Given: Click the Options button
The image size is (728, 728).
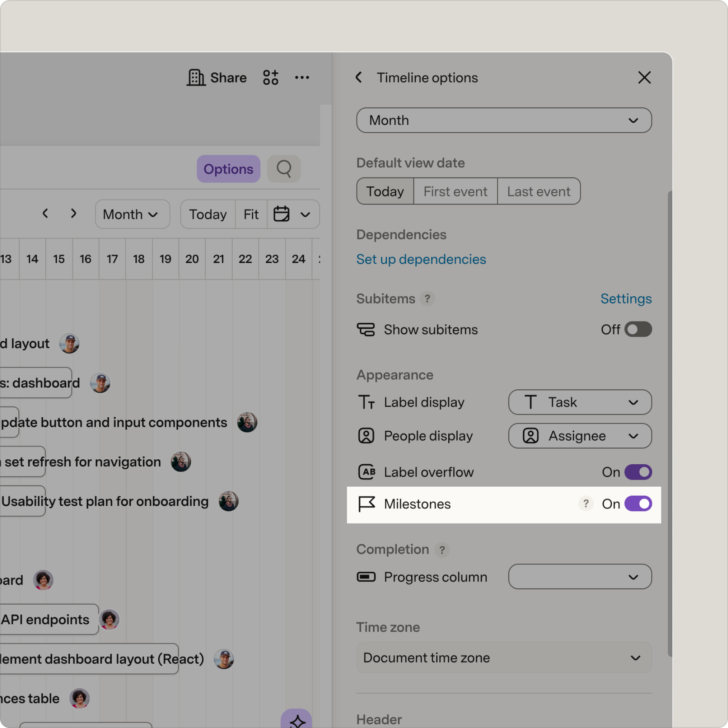Looking at the screenshot, I should (229, 169).
